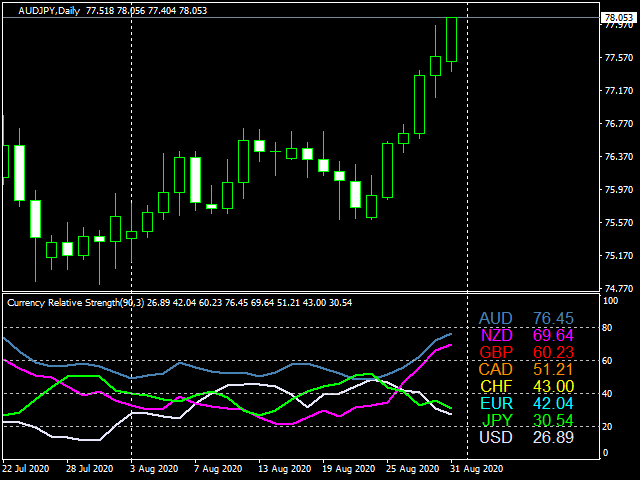
Task: Click the 75.570 price scale label
Action: (619, 223)
